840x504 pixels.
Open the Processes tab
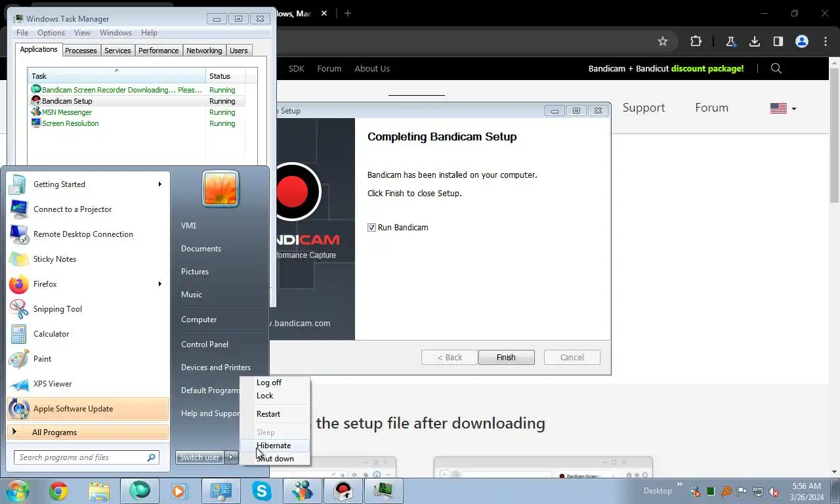point(81,51)
